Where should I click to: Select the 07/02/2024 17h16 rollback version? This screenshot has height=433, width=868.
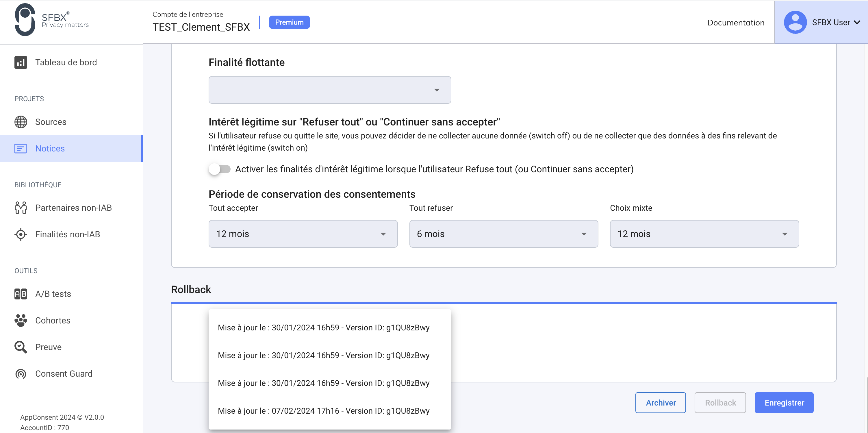tap(324, 411)
